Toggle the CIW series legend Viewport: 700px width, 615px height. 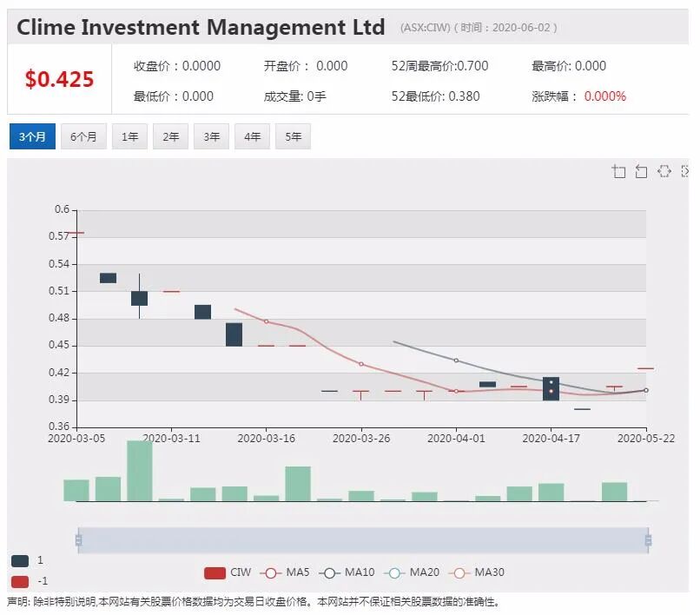(x=228, y=572)
